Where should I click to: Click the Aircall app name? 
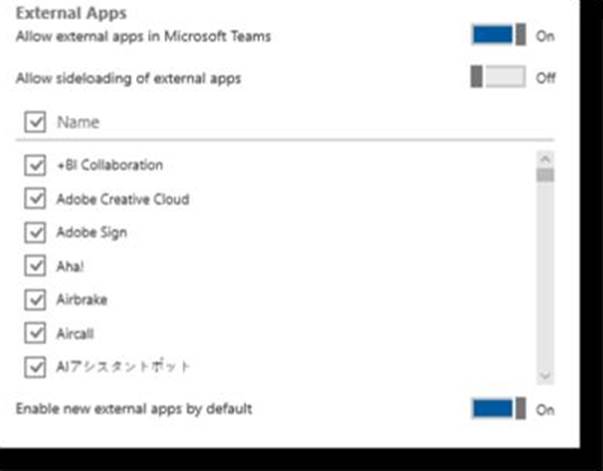tap(76, 333)
